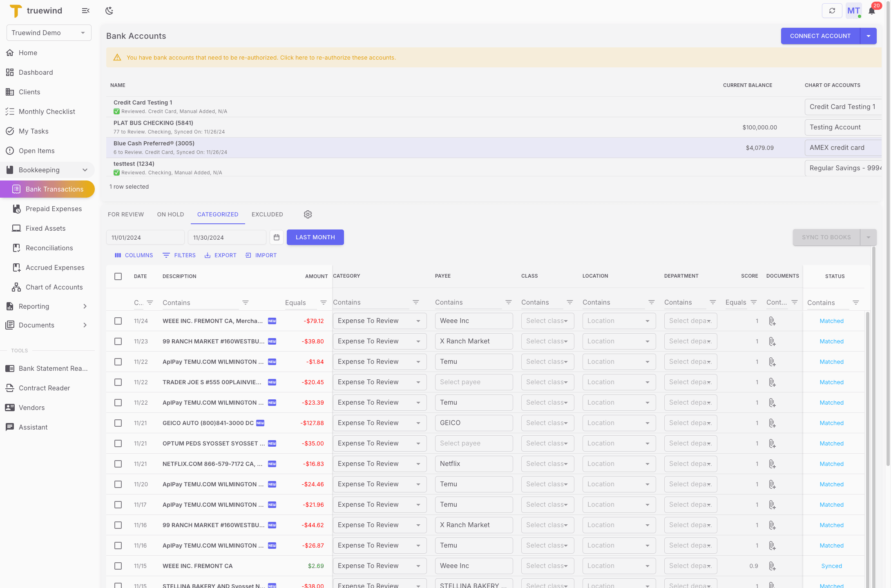Click the Last Month button

click(315, 237)
